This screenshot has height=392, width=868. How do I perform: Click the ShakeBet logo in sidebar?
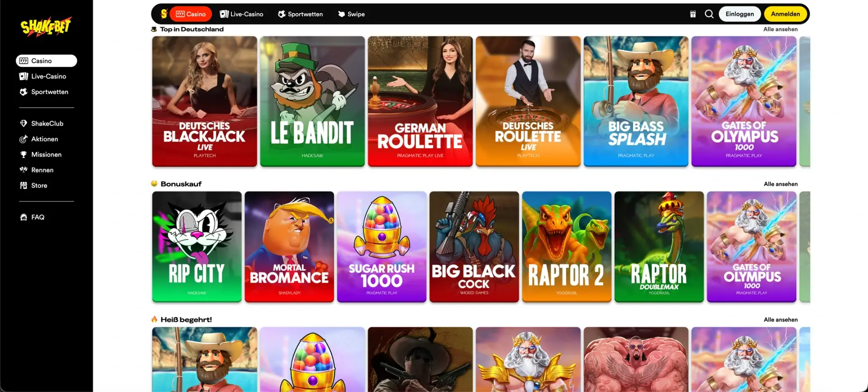[x=46, y=27]
